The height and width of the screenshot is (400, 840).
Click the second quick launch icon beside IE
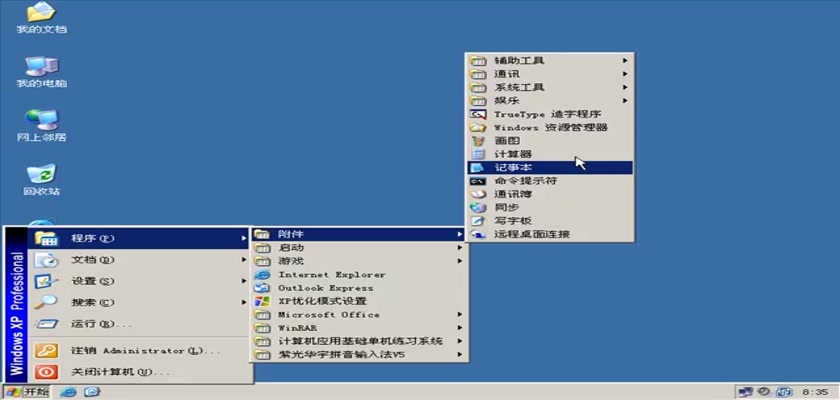pos(92,392)
